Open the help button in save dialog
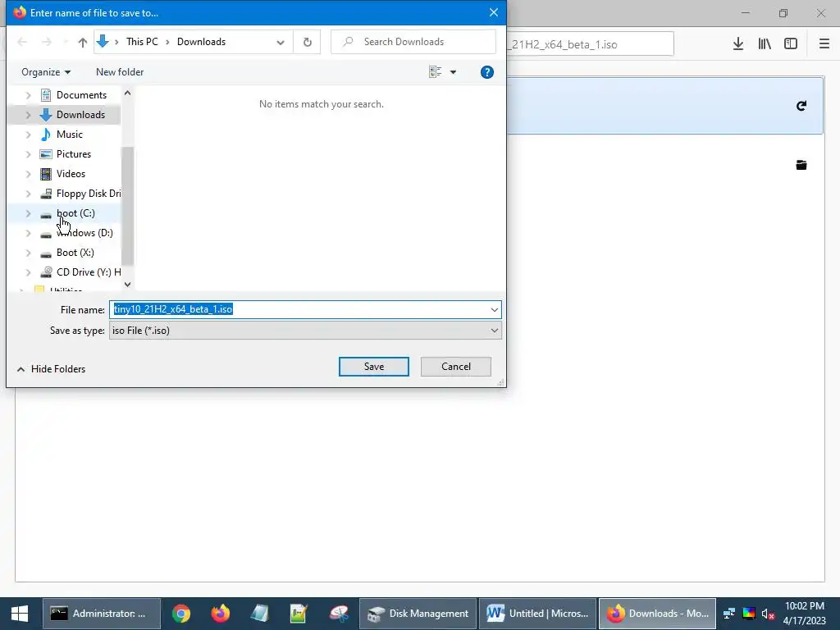The width and height of the screenshot is (840, 630). click(x=487, y=72)
